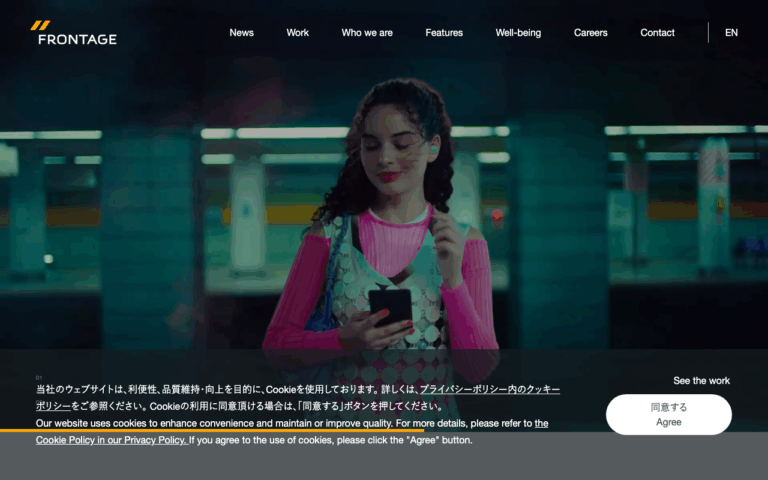Follow the See the work link
This screenshot has height=480, width=768.
click(701, 381)
